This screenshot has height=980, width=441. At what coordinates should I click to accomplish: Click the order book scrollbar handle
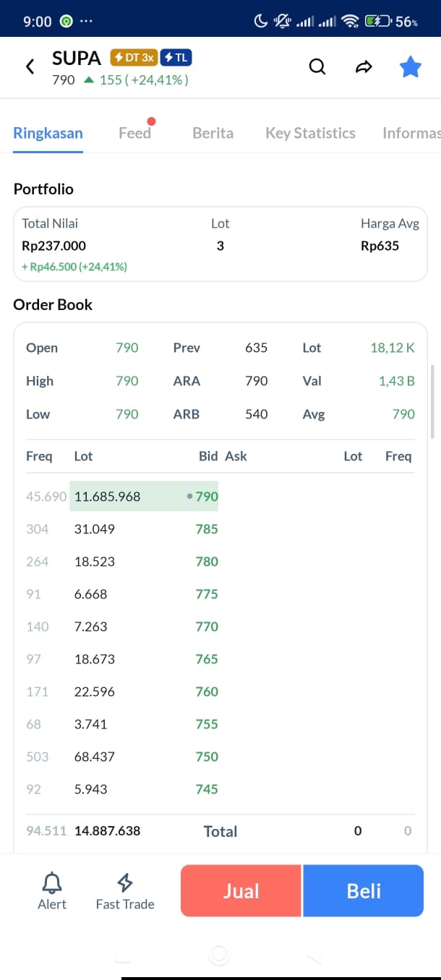[x=432, y=402]
